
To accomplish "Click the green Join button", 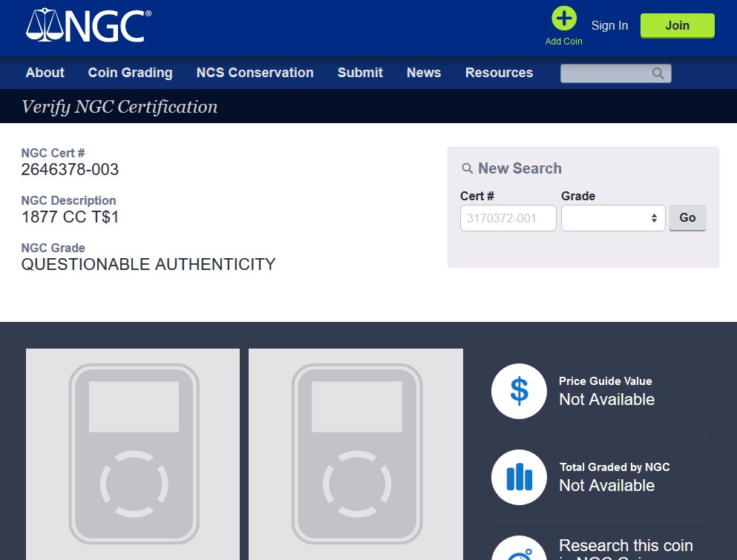I will [x=677, y=25].
